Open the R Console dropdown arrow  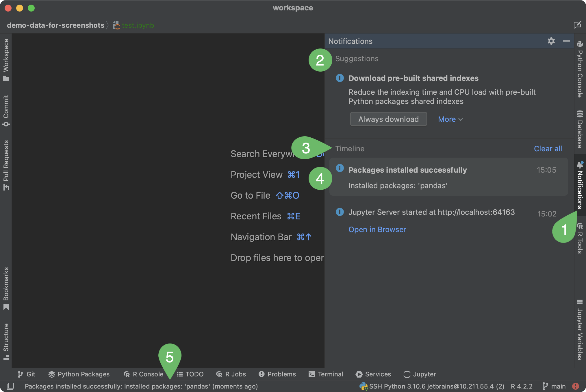coord(170,374)
